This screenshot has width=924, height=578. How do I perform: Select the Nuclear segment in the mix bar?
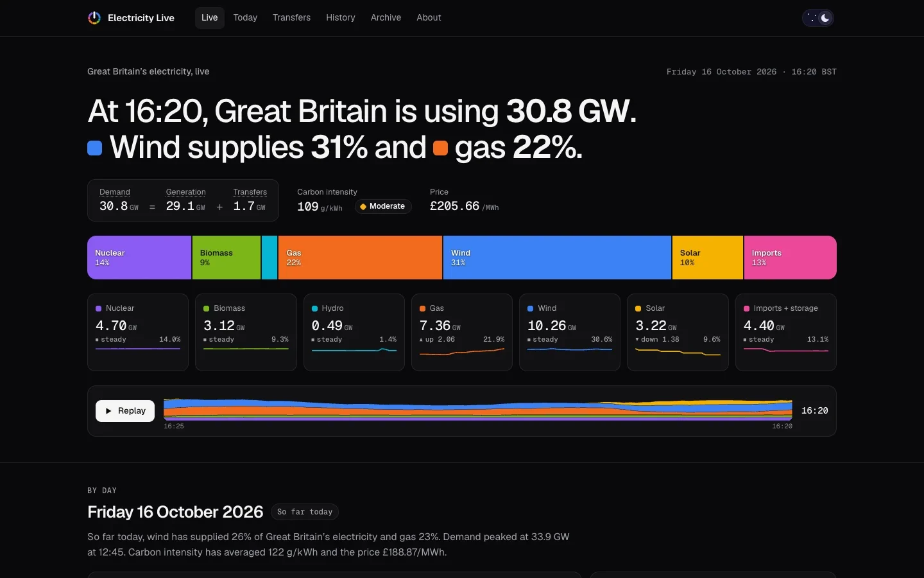(x=139, y=258)
